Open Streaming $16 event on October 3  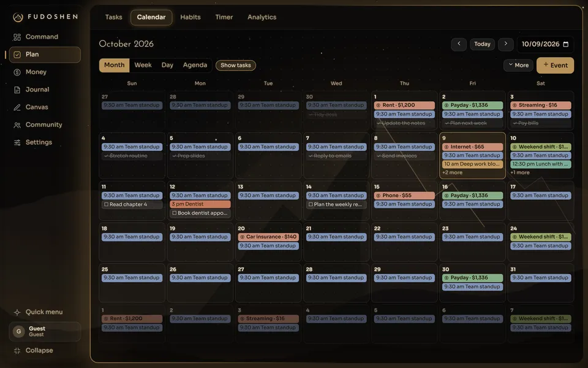540,105
